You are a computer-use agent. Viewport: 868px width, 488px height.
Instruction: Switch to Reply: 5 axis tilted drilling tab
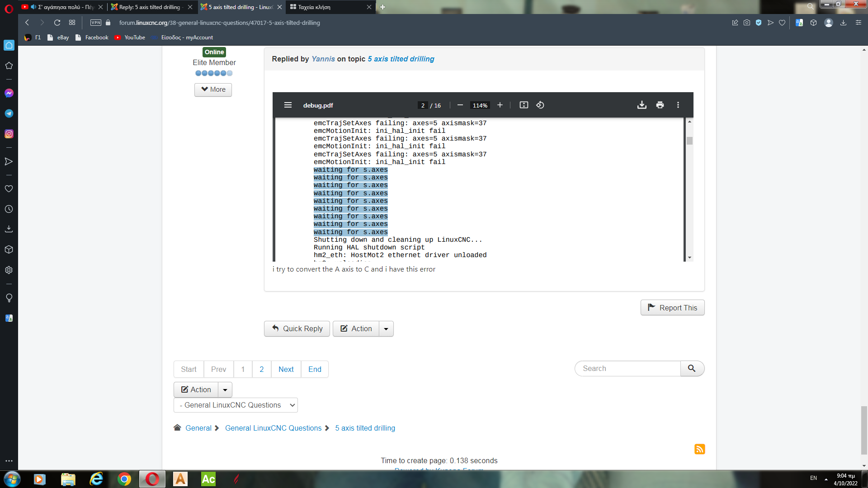[149, 7]
